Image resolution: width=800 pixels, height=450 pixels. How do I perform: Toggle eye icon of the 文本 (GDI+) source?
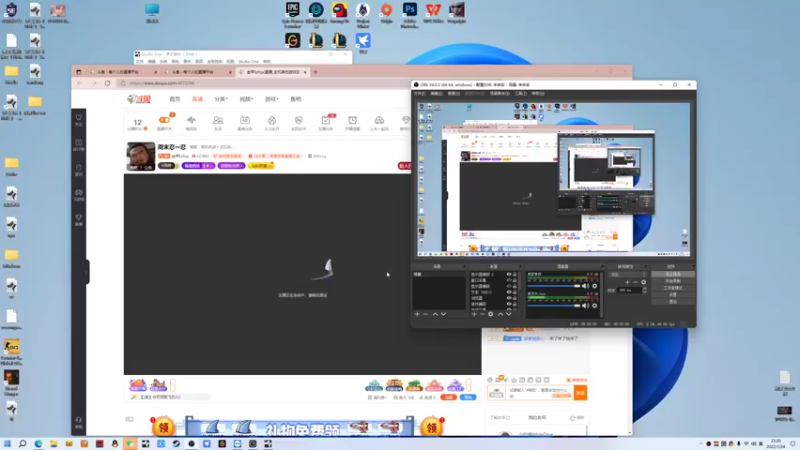tap(509, 292)
